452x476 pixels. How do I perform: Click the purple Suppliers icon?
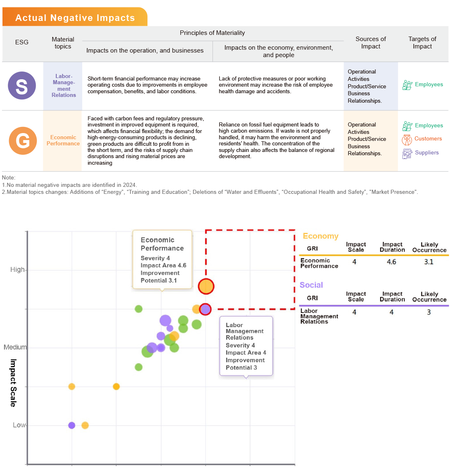point(407,154)
